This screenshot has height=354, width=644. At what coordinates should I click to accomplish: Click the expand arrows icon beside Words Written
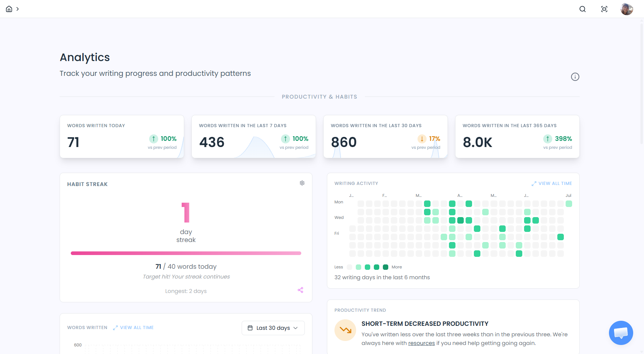point(115,328)
